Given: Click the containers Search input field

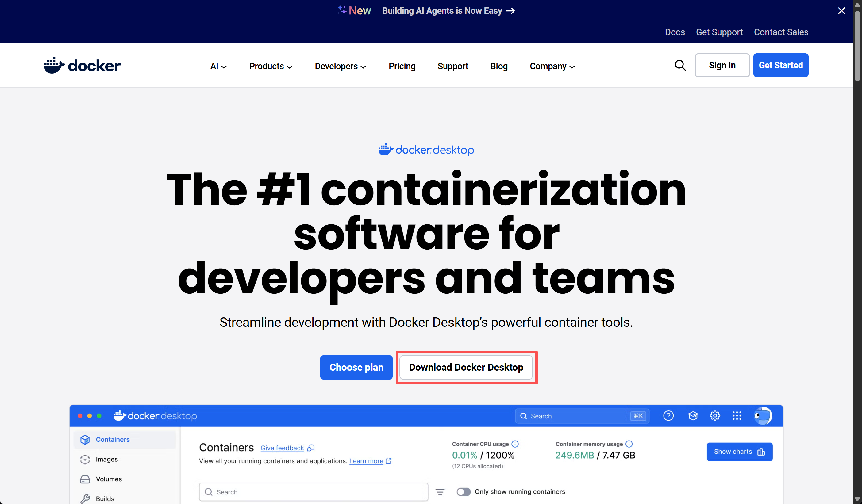Looking at the screenshot, I should coord(313,492).
